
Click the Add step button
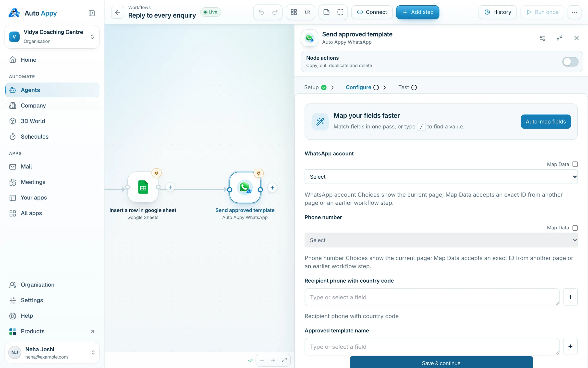[418, 12]
